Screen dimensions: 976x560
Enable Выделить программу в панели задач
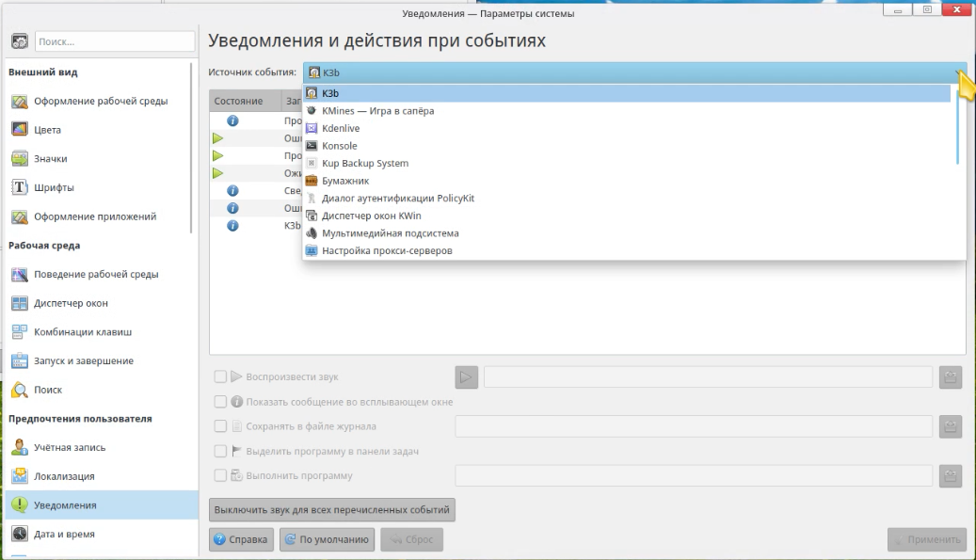[x=220, y=451]
